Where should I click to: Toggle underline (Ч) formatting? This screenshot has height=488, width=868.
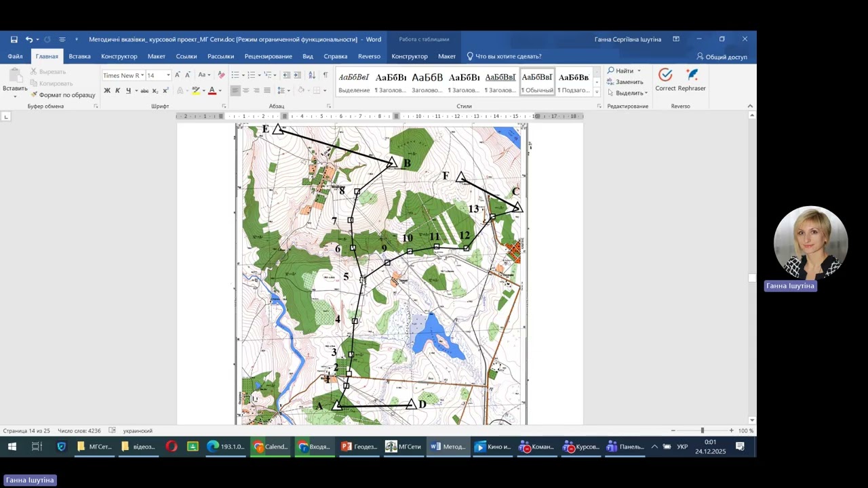pyautogui.click(x=128, y=91)
